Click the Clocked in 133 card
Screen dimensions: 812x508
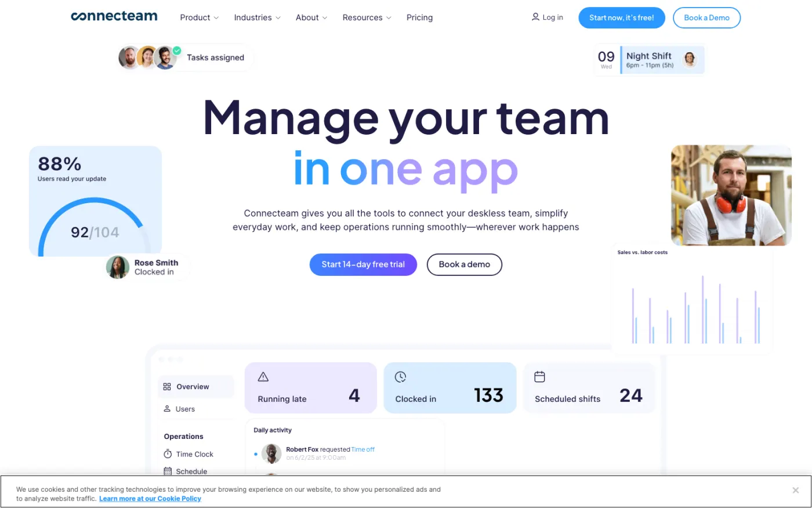[450, 388]
